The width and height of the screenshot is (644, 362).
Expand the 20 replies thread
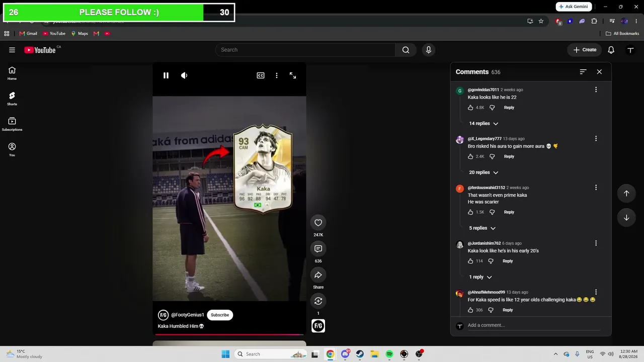484,172
